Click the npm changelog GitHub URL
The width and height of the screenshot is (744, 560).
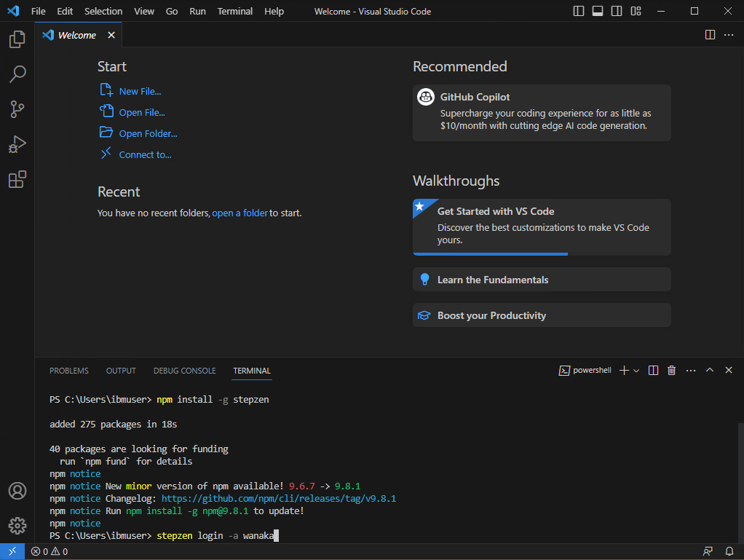[x=278, y=499]
